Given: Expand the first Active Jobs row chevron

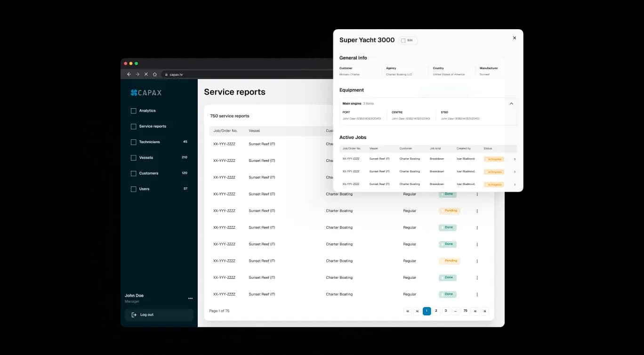Looking at the screenshot, I should (x=515, y=159).
